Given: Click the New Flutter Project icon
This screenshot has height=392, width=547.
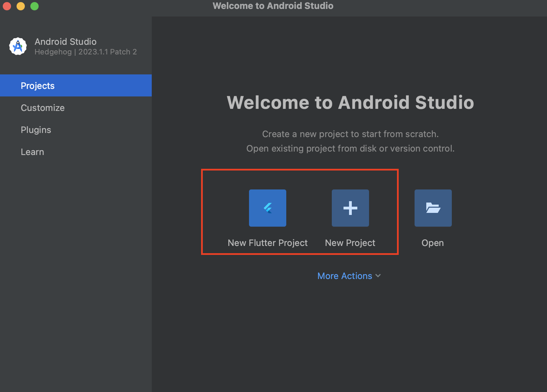Looking at the screenshot, I should (268, 208).
